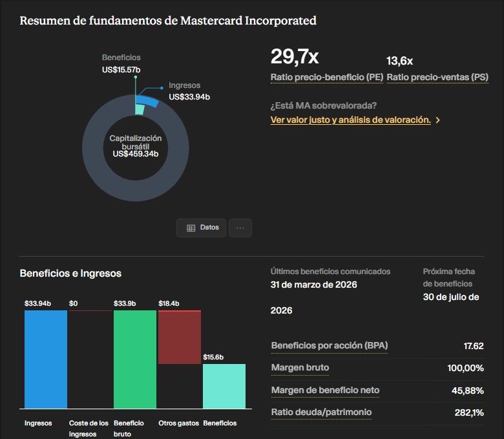Click the Datos button

point(201,228)
